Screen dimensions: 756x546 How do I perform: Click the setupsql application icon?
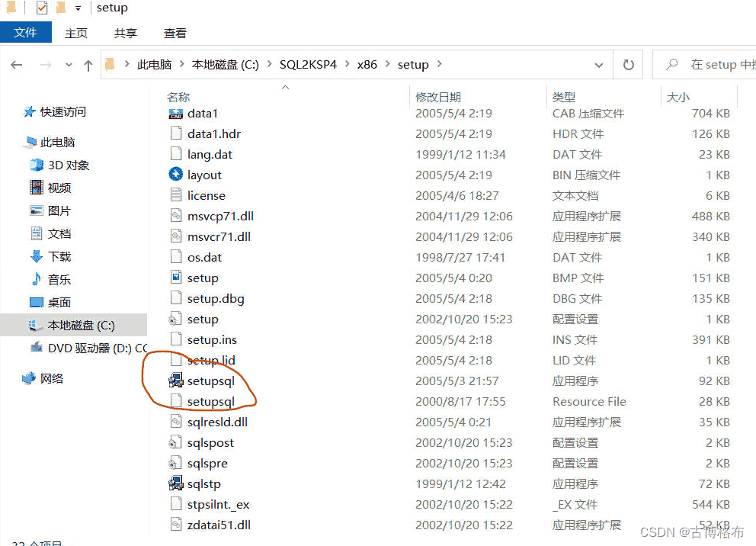tap(176, 381)
